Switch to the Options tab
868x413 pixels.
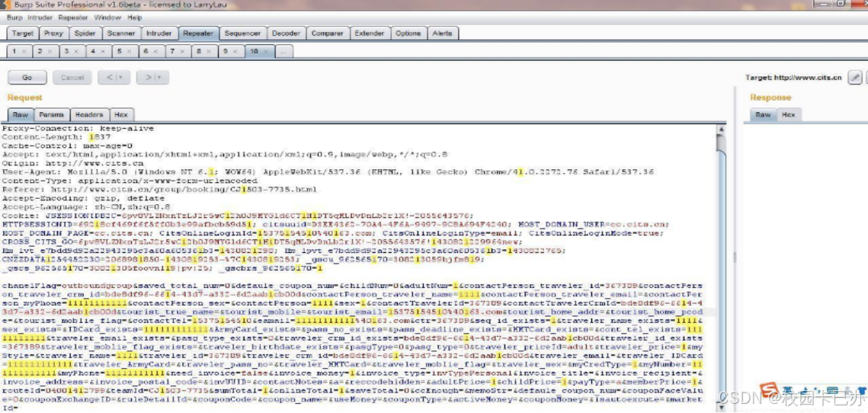408,34
